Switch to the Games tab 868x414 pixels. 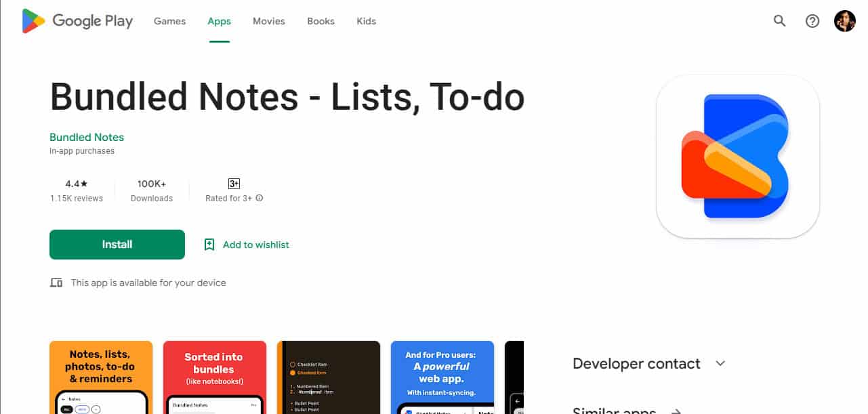coord(169,21)
